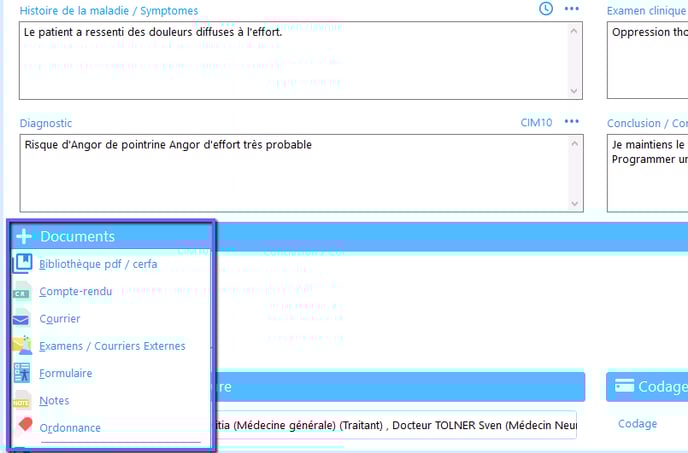Click the Formulaire icon in the list

[x=22, y=373]
